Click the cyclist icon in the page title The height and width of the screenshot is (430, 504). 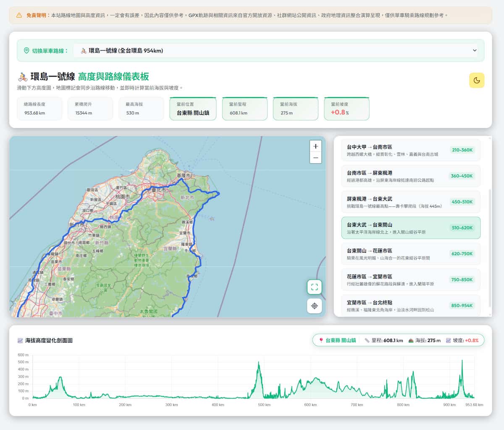pyautogui.click(x=23, y=77)
